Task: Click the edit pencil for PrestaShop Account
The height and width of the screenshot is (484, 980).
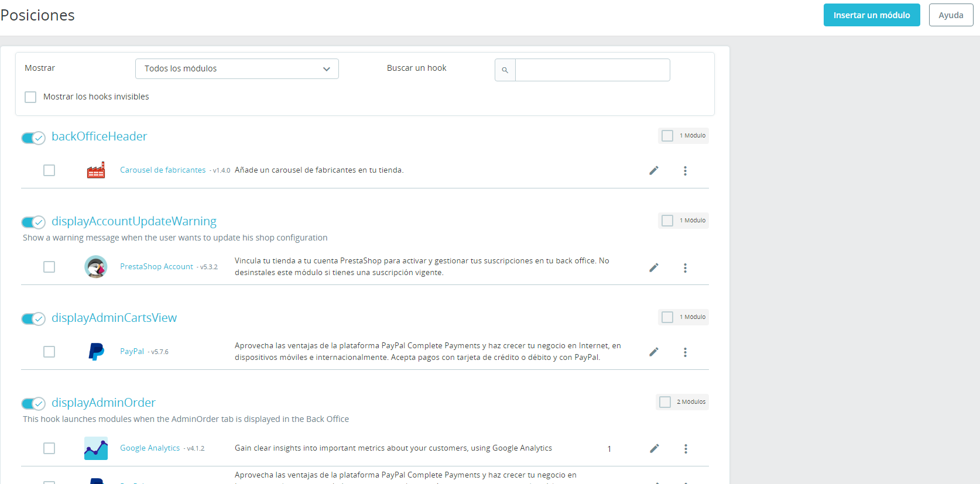Action: [x=654, y=267]
